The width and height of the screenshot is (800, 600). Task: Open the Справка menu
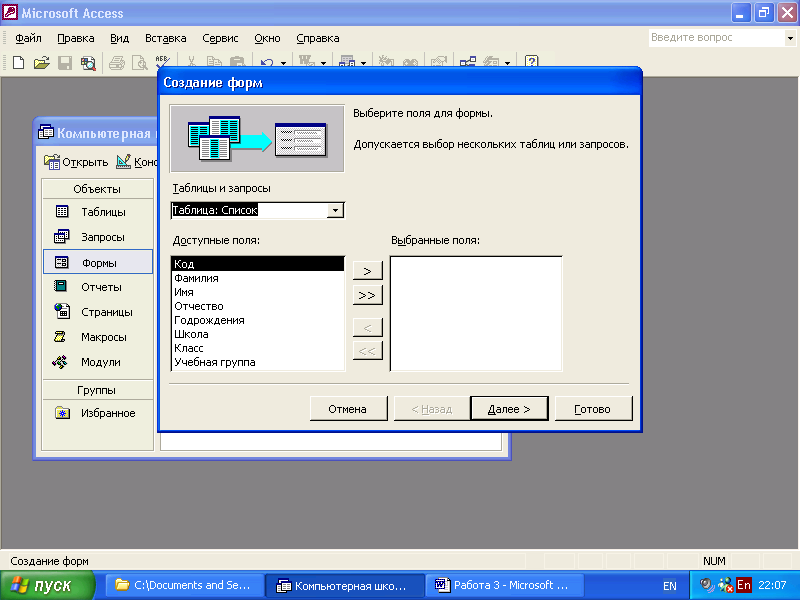317,38
